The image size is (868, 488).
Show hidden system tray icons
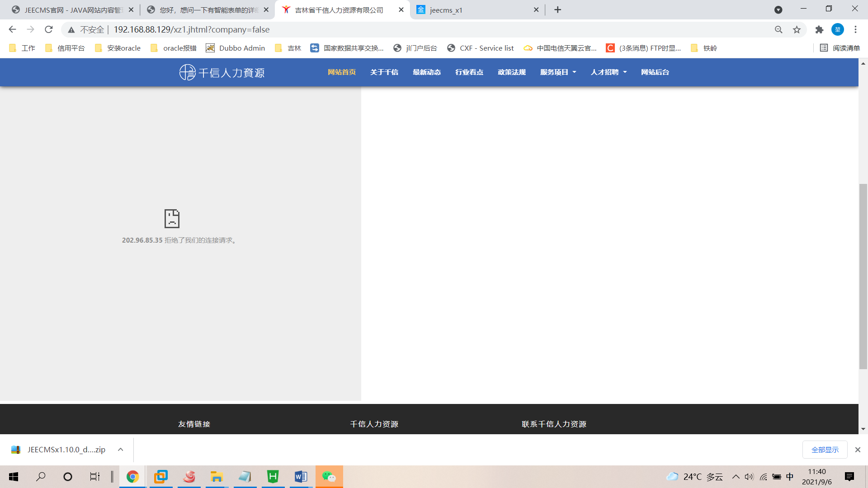coord(736,477)
